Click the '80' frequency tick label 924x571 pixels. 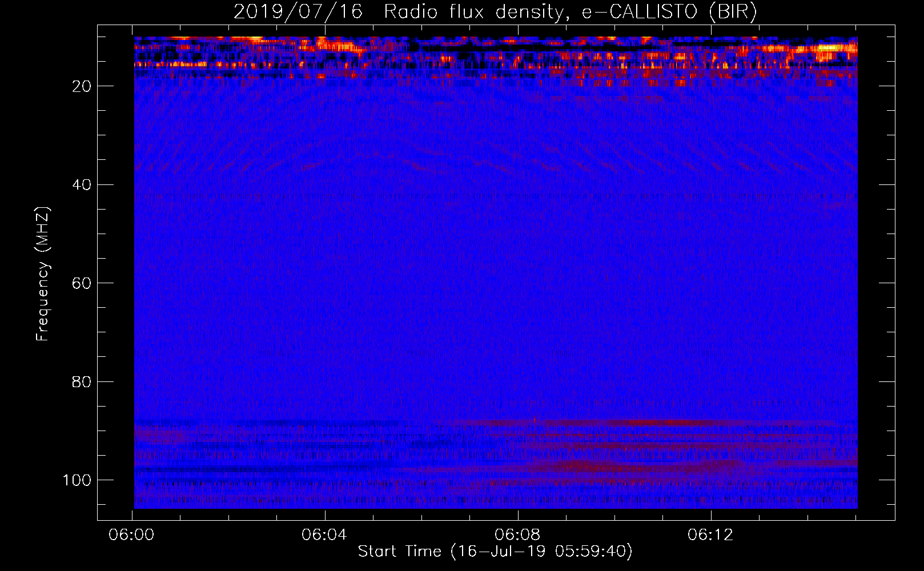(82, 381)
